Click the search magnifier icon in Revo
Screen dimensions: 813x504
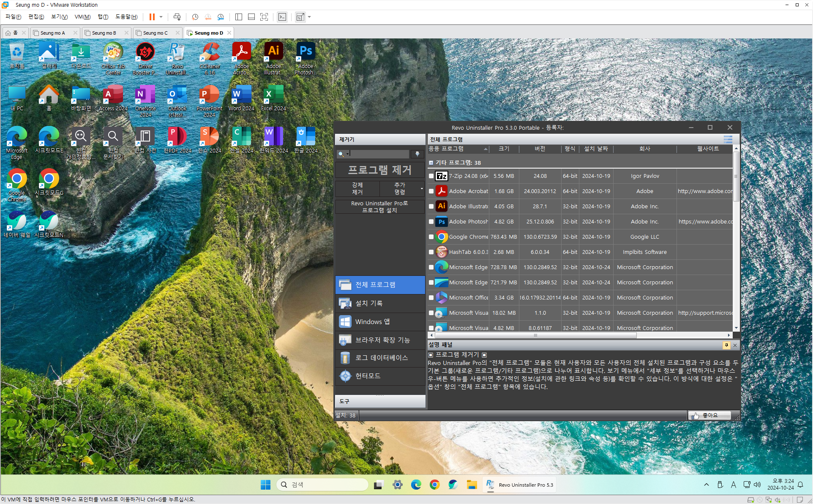pos(341,154)
